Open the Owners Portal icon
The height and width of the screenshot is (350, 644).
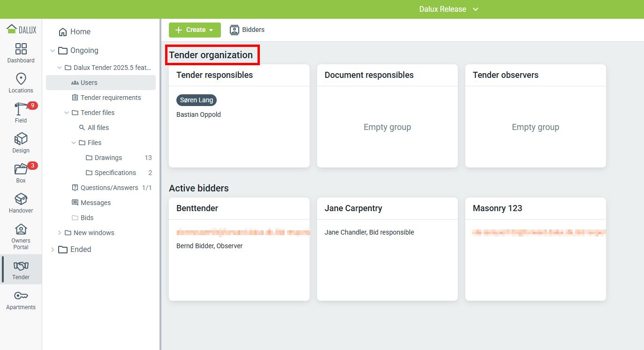tap(21, 229)
